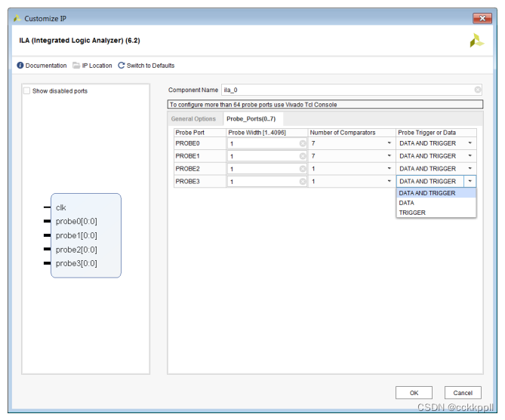
Task: Click the Xilinx logo in the header
Action: [x=476, y=41]
